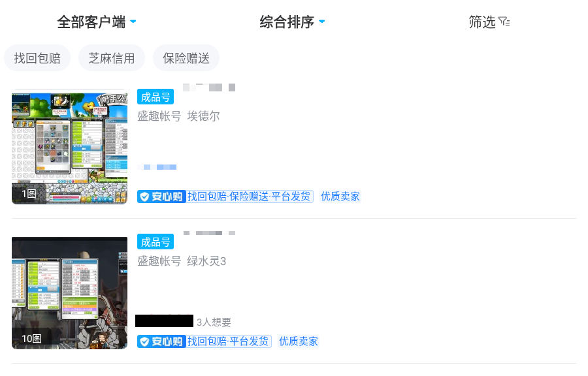Screen dimensions: 588x376
Task: Click the 1图 image count badge
Action: pyautogui.click(x=29, y=194)
